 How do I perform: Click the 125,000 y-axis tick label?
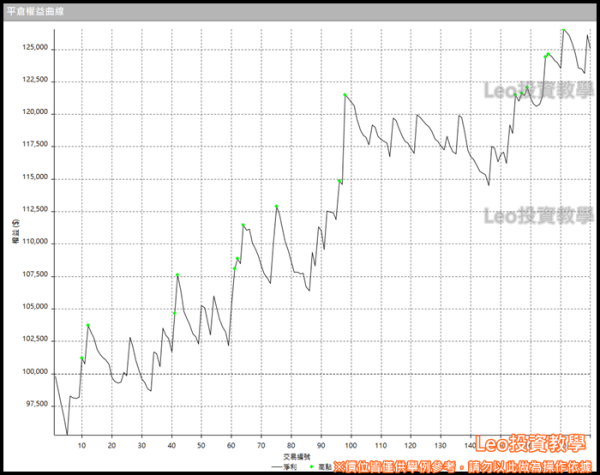click(34, 48)
